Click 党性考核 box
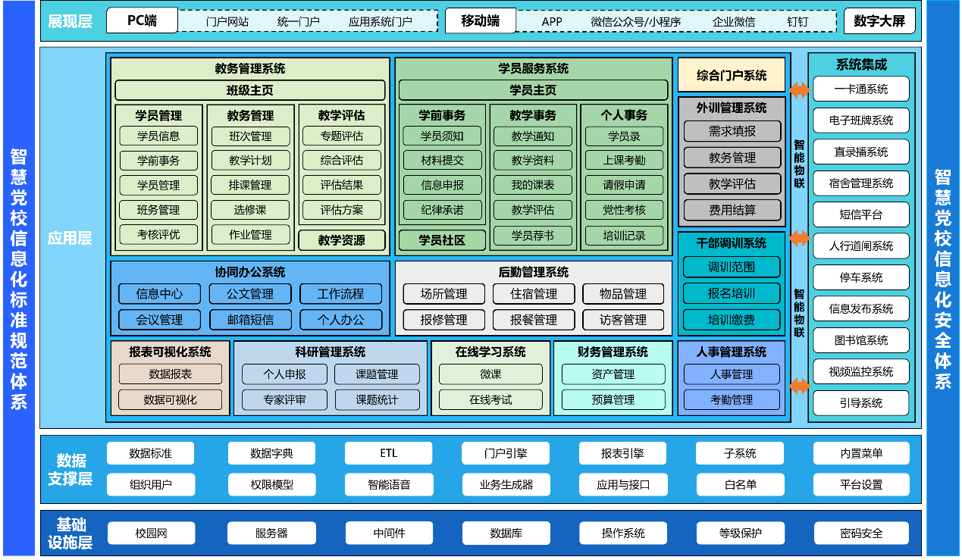962x560 pixels. (624, 210)
